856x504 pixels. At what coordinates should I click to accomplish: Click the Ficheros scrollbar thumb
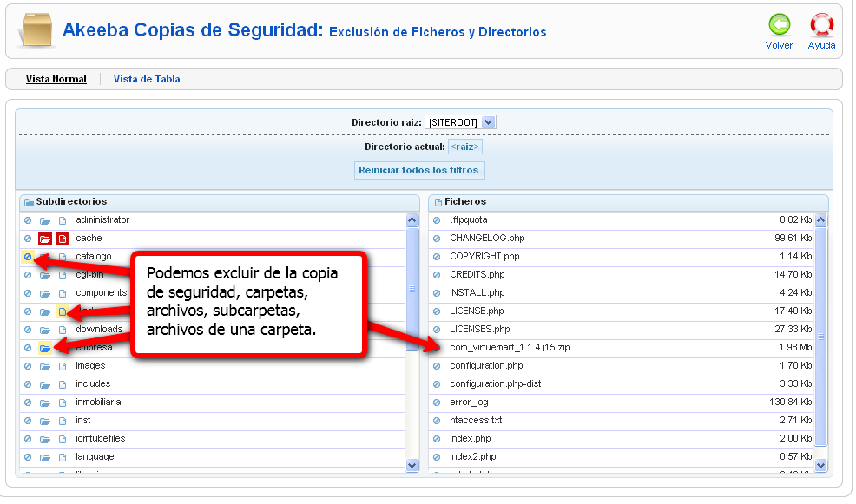(822, 337)
